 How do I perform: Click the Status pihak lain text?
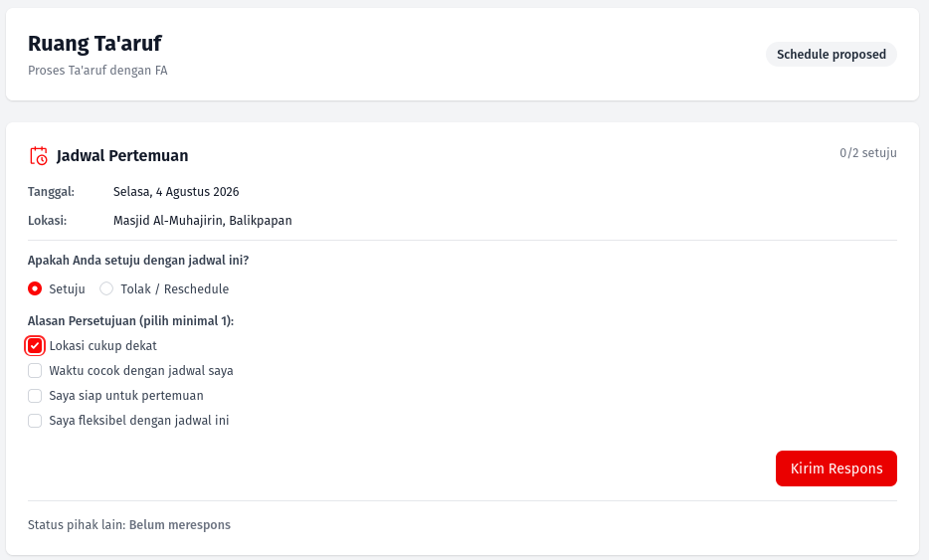pos(129,525)
